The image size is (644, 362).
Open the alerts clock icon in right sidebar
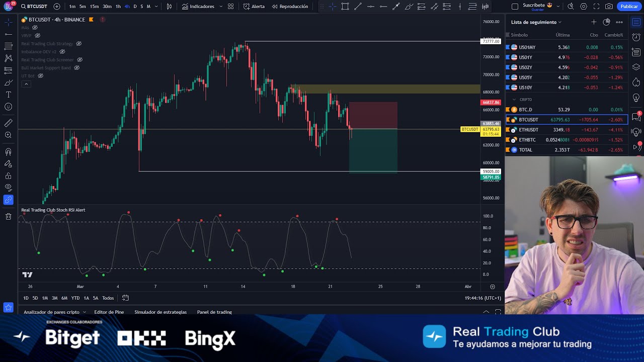pos(636,37)
